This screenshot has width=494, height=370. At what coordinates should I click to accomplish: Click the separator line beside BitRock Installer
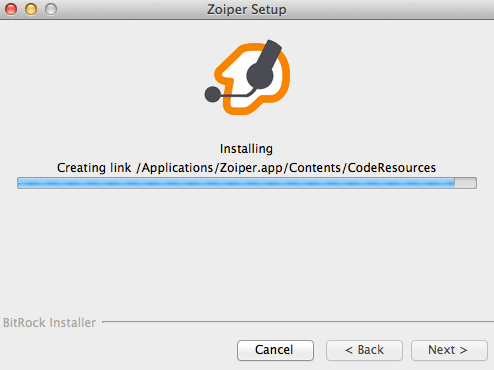[298, 322]
